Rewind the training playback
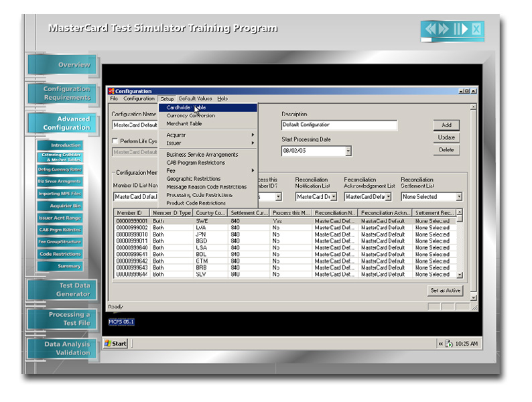The image size is (532, 402). coord(431,29)
